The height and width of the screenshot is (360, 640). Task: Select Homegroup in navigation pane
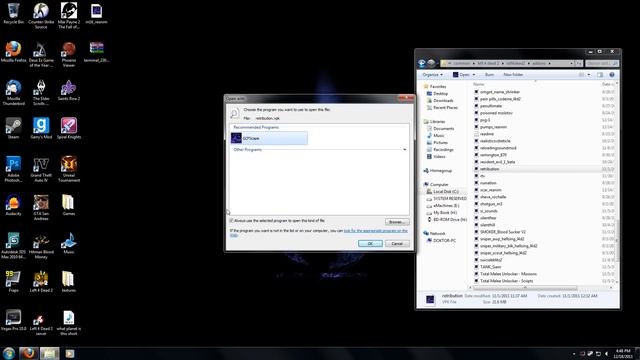click(x=440, y=171)
